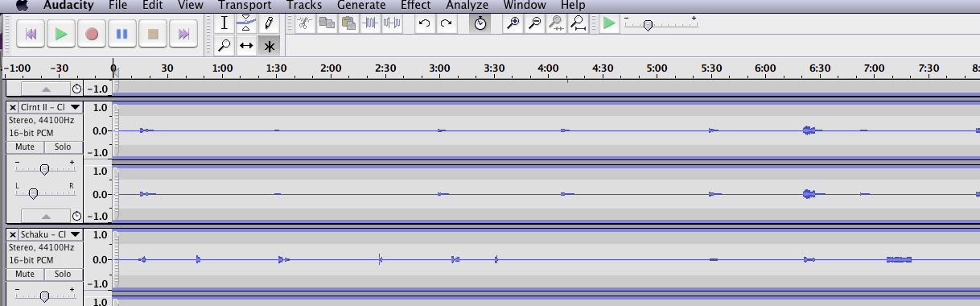Viewport: 980px width, 306px height.
Task: Click the Paste clipboard icon
Action: coord(348,23)
